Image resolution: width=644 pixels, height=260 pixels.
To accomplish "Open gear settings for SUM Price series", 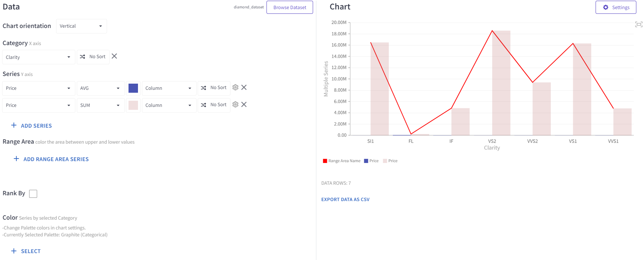I will click(235, 105).
